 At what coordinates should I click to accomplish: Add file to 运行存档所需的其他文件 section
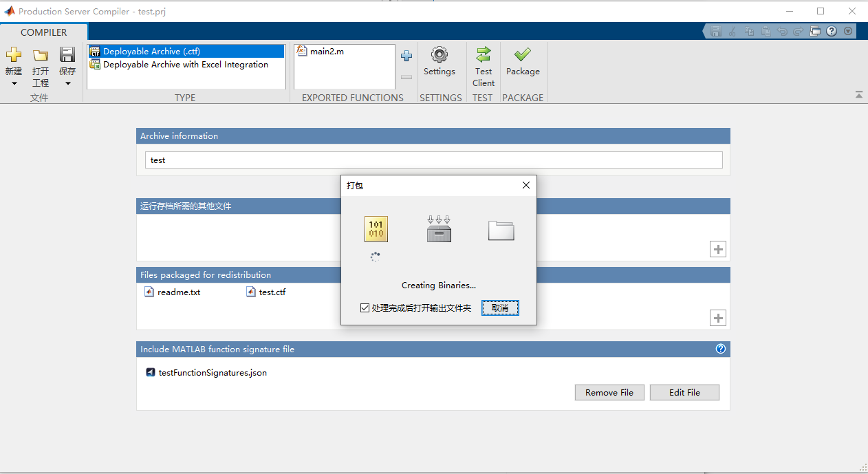[718, 250]
